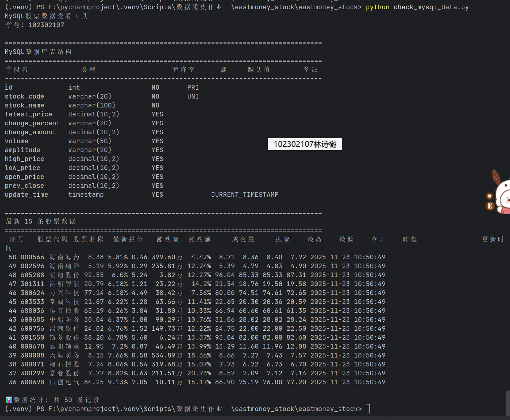Click amplitude 20.73% for 富春股份
This screenshot has width=510, height=420.
pyautogui.click(x=199, y=373)
